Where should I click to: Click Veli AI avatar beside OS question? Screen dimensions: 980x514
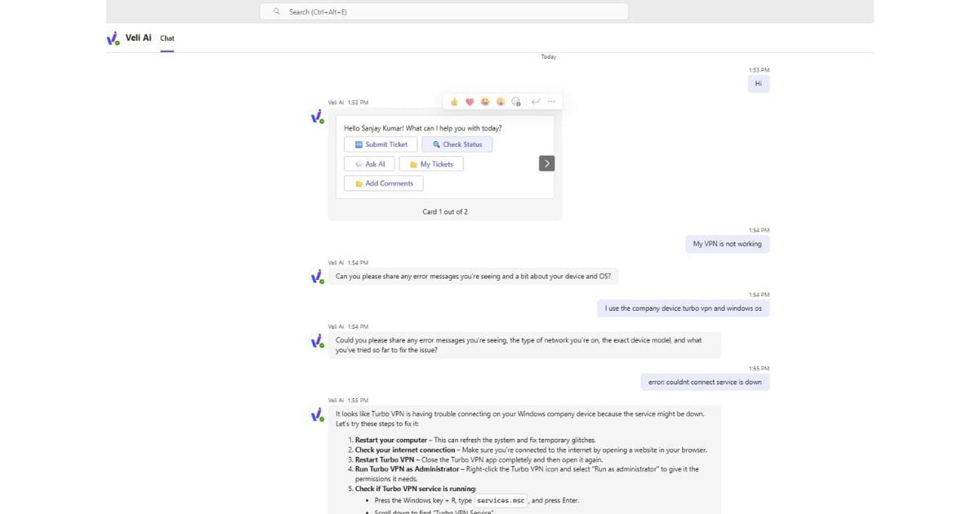tap(318, 277)
